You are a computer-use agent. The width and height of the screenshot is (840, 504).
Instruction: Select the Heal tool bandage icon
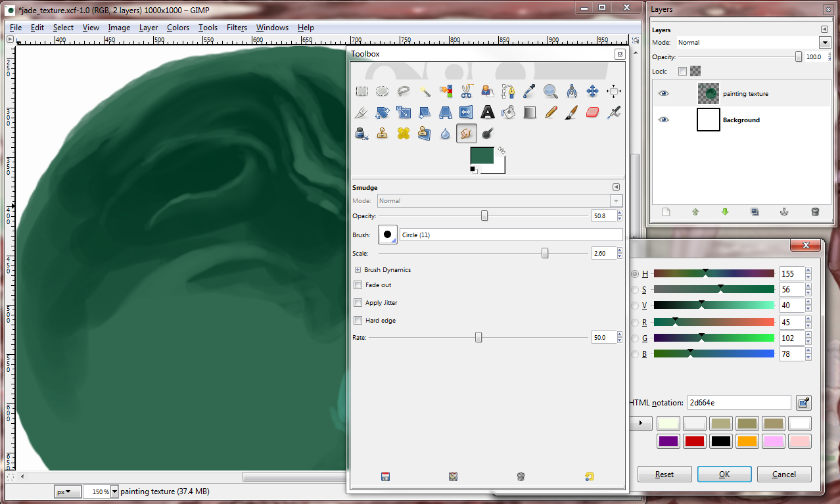click(404, 133)
